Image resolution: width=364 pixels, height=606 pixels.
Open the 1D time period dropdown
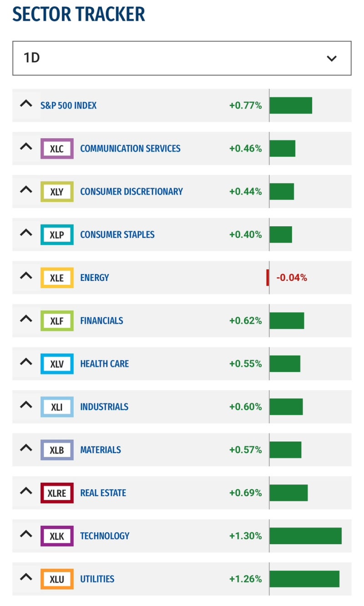click(x=182, y=58)
